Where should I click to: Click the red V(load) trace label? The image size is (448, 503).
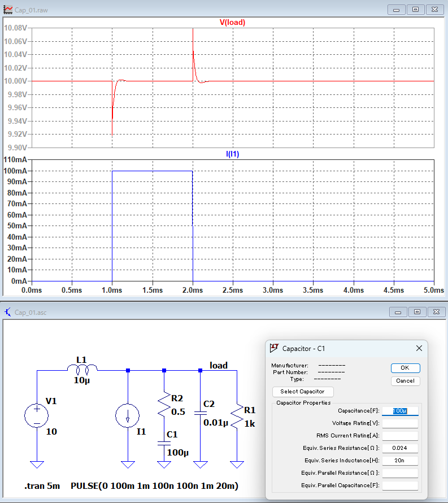[232, 23]
